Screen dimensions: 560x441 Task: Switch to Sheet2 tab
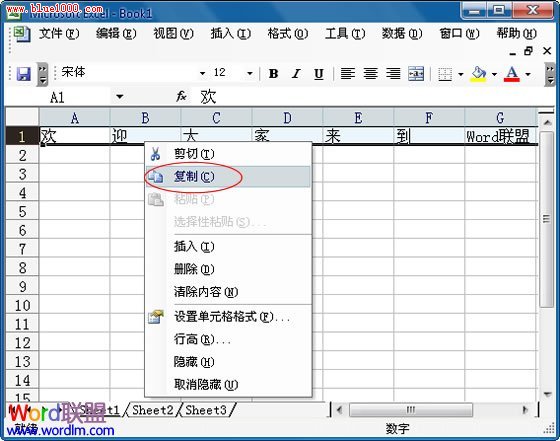click(152, 410)
